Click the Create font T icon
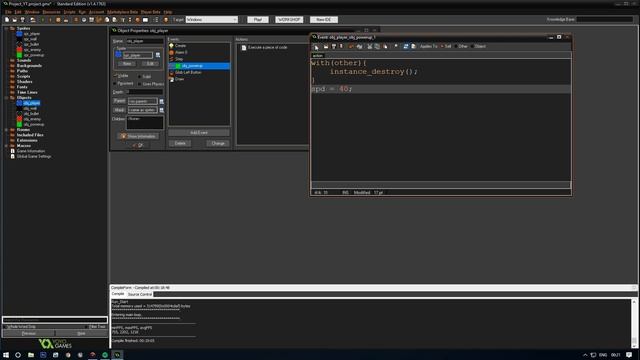The height and width of the screenshot is (360, 640). pyautogui.click(x=122, y=20)
